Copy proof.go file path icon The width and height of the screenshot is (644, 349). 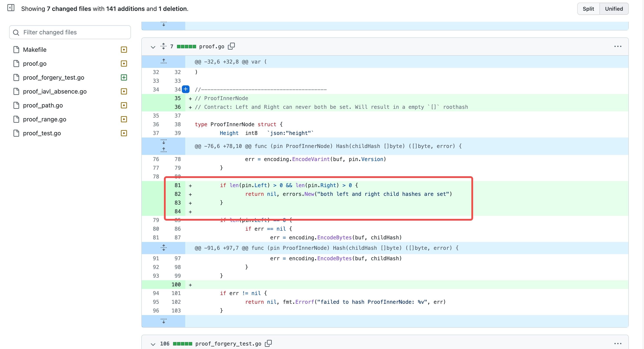pos(231,46)
